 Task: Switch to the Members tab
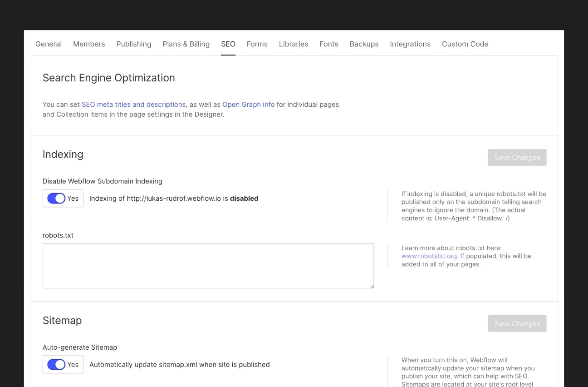pos(89,44)
